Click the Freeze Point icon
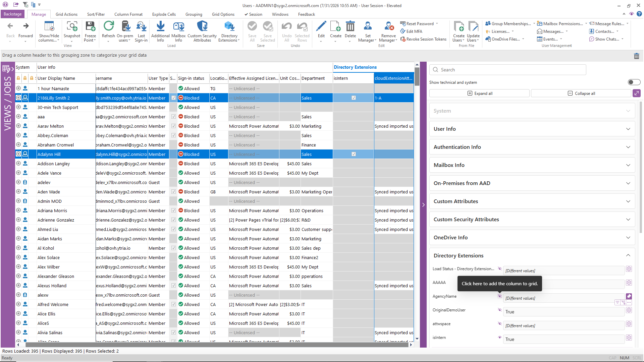 90,26
